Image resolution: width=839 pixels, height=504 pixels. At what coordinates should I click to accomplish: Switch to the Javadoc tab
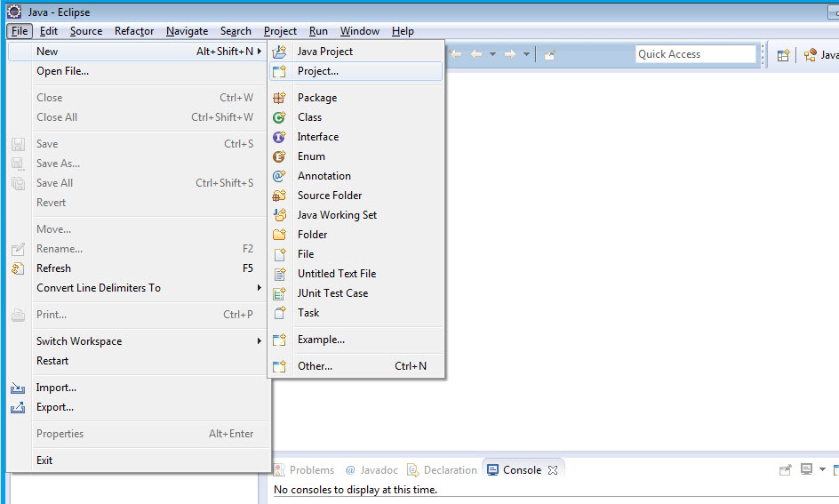372,470
